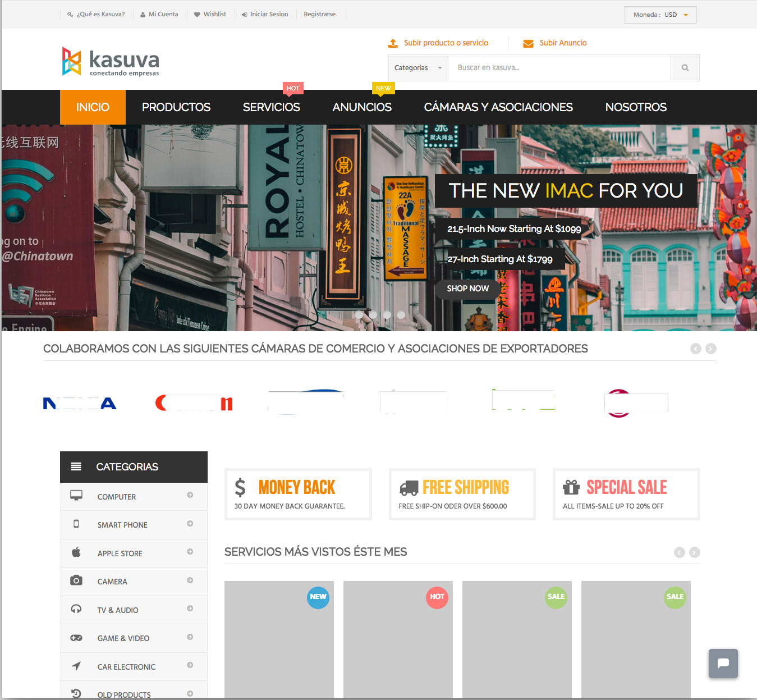Click Subir producto o servicio link
Viewport: 757px width, 700px height.
coord(446,43)
